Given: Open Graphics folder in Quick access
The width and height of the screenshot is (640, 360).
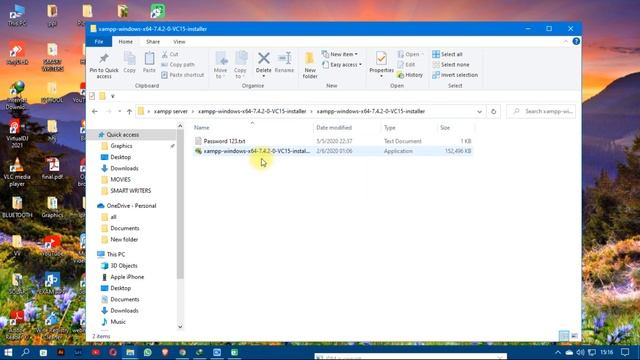Looking at the screenshot, I should tap(121, 146).
